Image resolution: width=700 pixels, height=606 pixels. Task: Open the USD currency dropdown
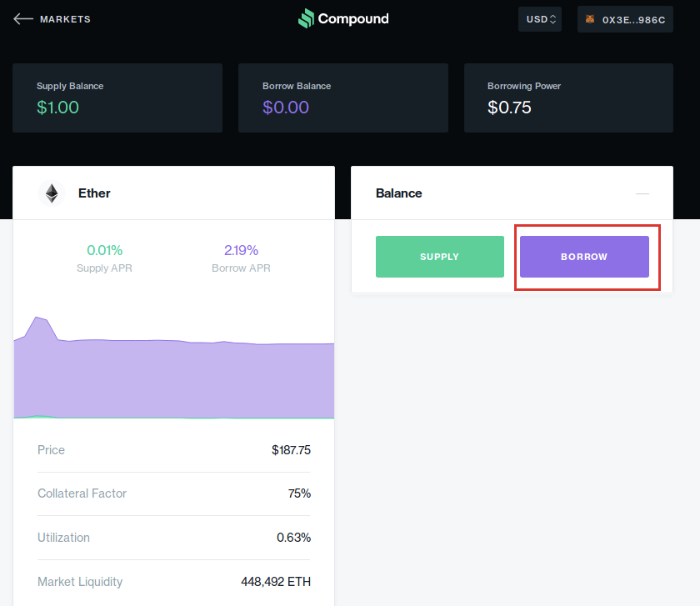[540, 19]
